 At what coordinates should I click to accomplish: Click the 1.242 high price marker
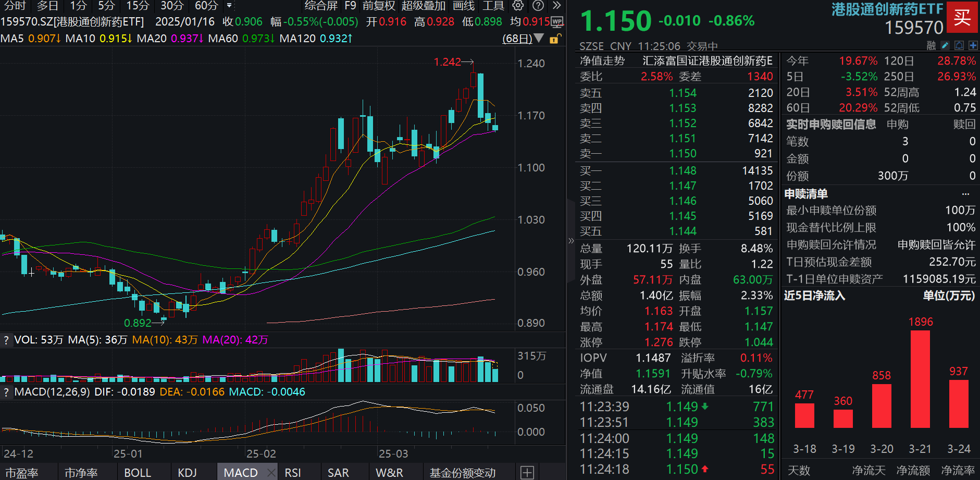pos(448,63)
